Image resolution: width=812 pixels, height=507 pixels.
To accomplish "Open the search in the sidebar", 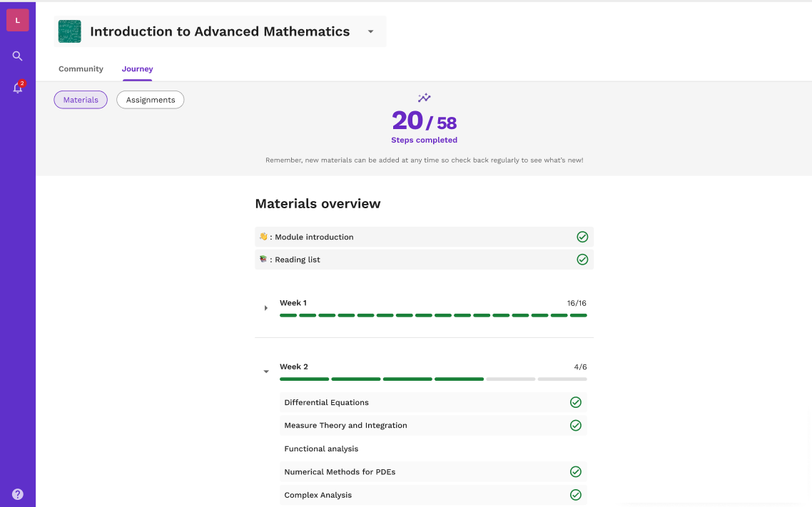I will point(17,56).
